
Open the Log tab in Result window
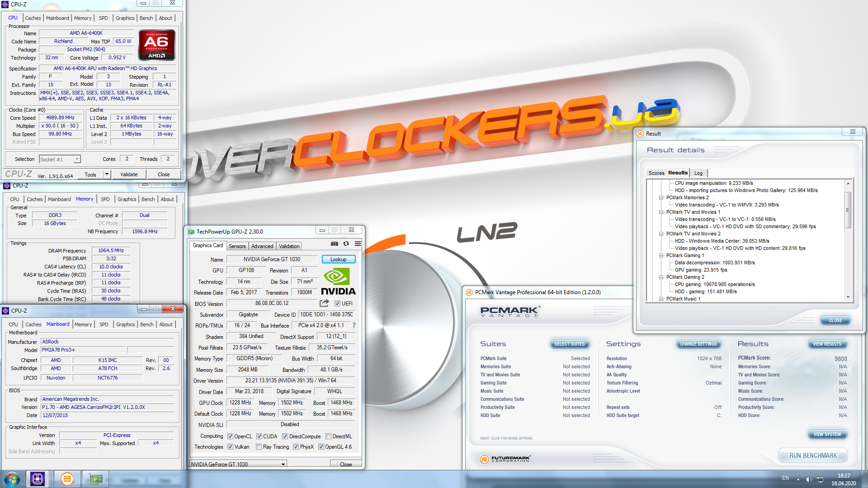[x=698, y=173]
